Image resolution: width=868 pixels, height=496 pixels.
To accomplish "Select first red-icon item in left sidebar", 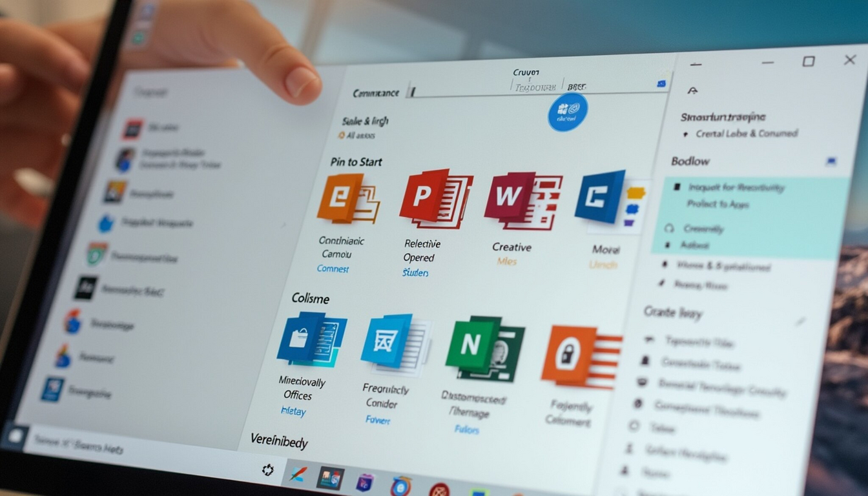I will 132,129.
